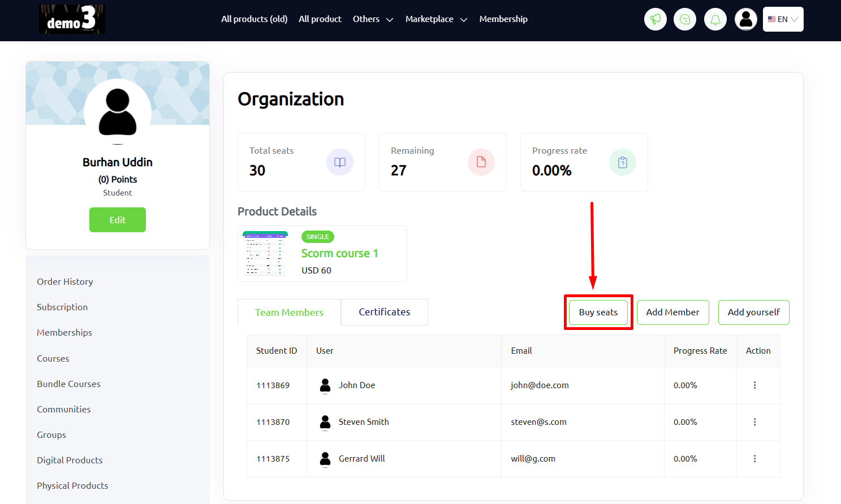The image size is (841, 504).
Task: Click the John Doe user name
Action: [x=357, y=385]
